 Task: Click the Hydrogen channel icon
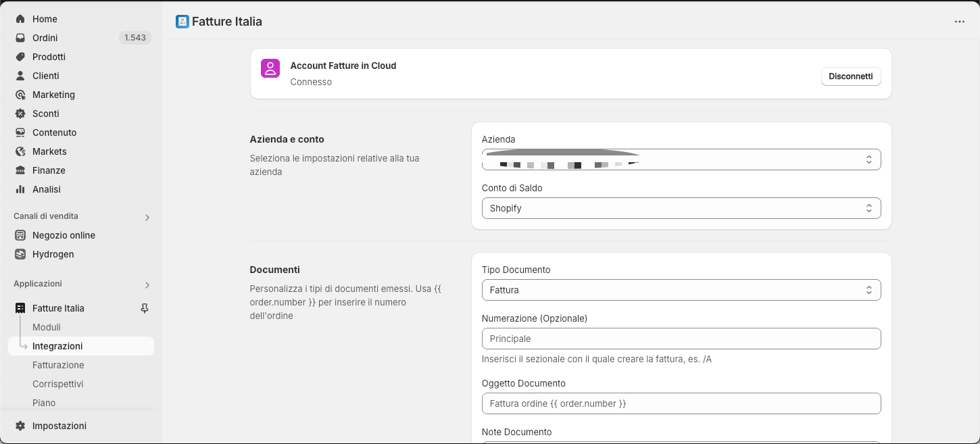click(20, 254)
